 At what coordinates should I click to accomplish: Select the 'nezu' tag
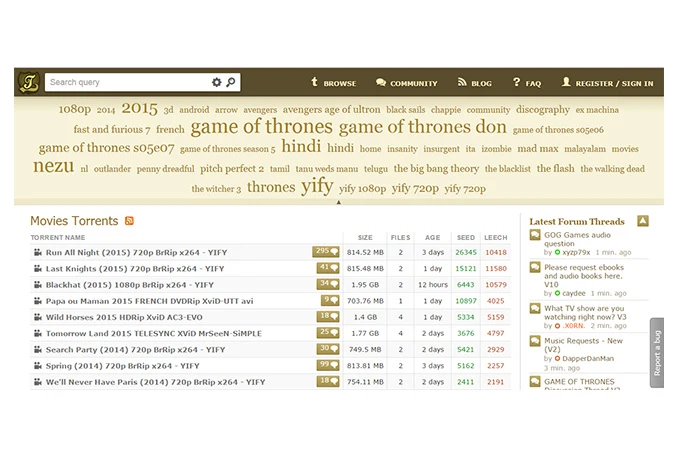click(x=54, y=167)
